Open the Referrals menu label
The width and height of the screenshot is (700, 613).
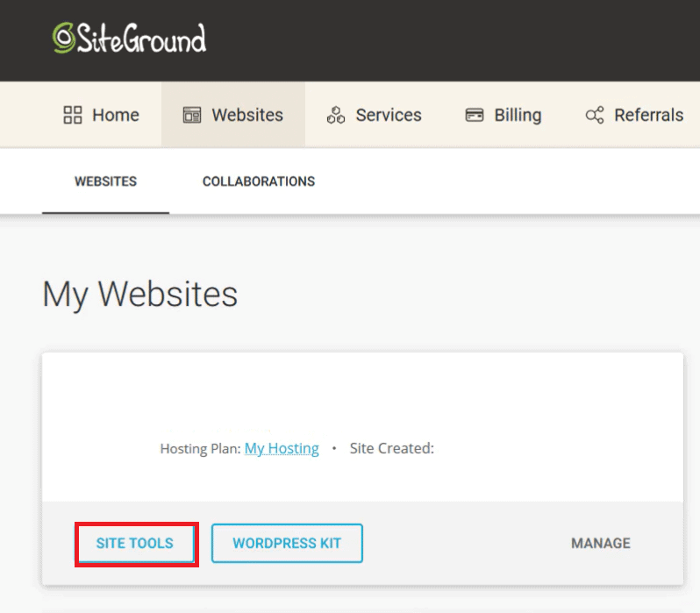click(x=648, y=115)
